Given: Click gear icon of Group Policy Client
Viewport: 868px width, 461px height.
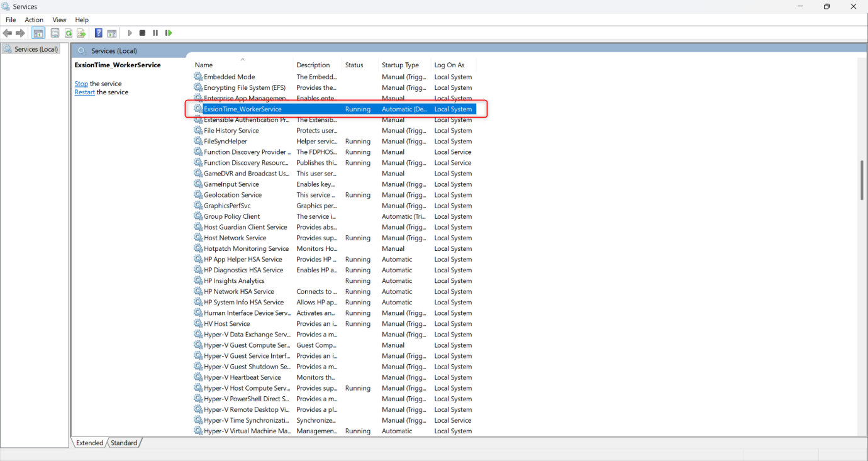Looking at the screenshot, I should (198, 216).
